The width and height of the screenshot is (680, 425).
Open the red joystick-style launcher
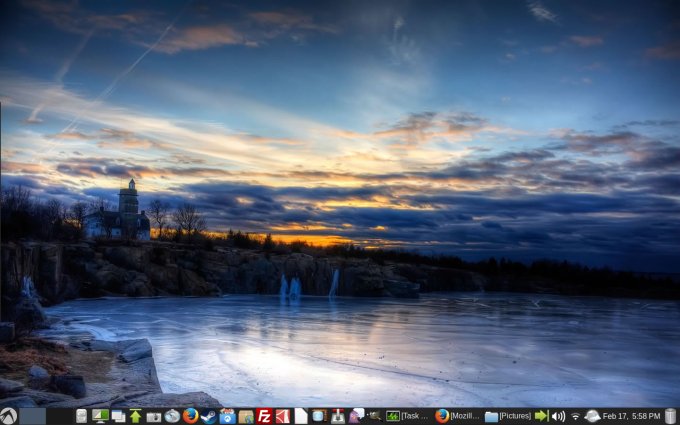pyautogui.click(x=338, y=416)
